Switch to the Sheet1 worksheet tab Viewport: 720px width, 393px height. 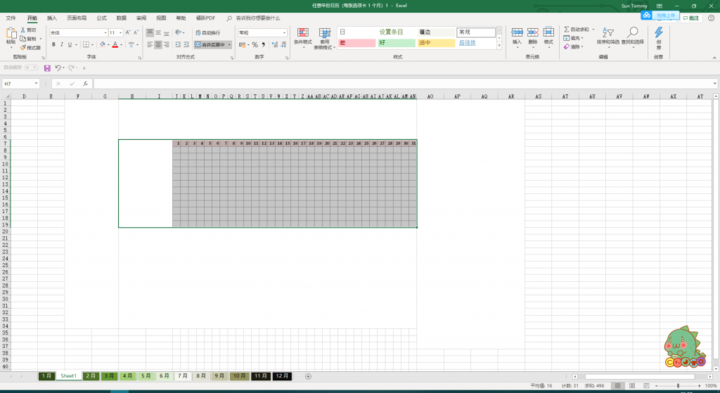coord(68,376)
